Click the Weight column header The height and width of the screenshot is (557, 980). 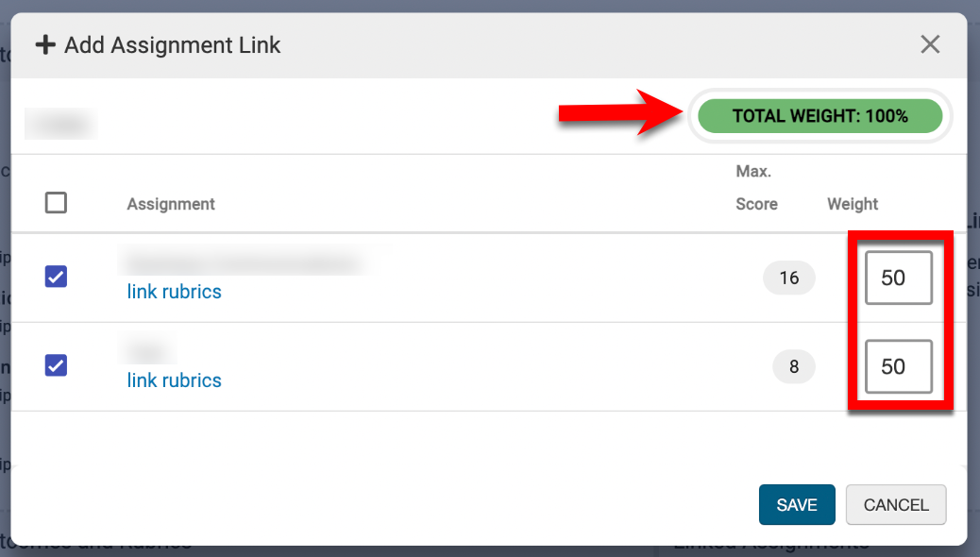click(853, 204)
